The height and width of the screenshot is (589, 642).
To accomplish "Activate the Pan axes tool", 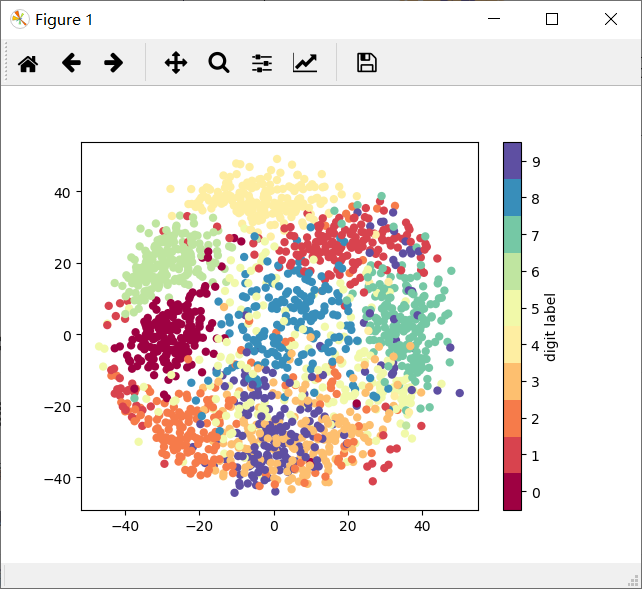I will click(x=176, y=63).
